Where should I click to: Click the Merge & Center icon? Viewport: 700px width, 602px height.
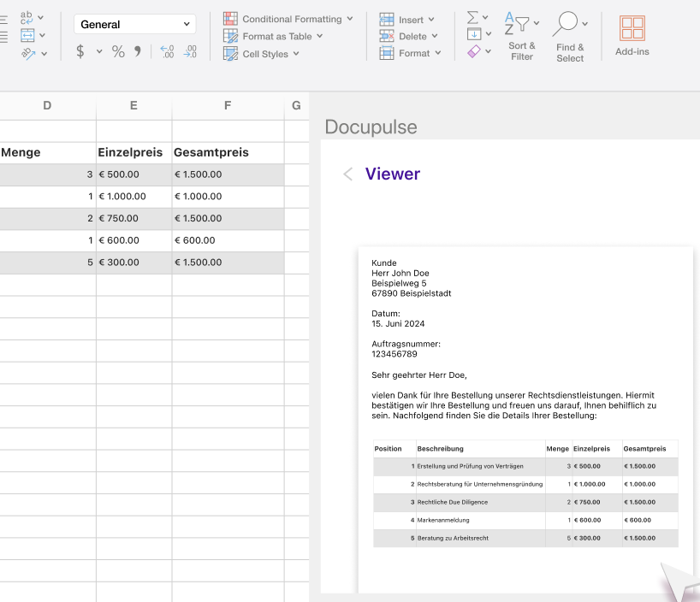[x=27, y=35]
